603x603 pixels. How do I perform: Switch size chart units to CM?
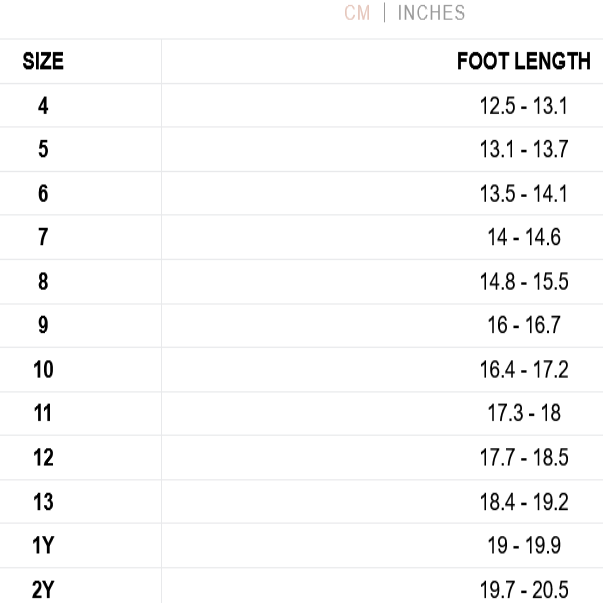[x=357, y=13]
